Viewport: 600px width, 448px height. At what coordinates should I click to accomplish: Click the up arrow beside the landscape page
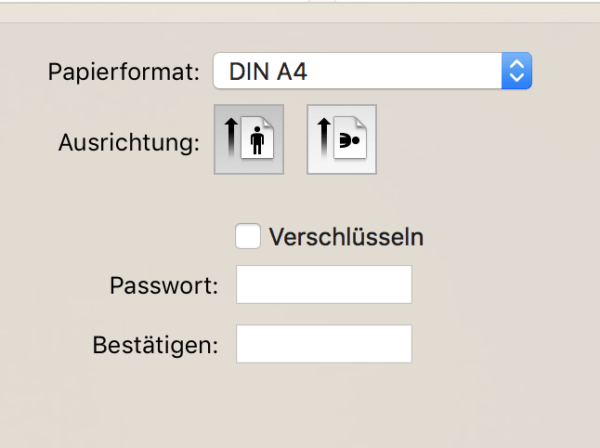pos(324,138)
